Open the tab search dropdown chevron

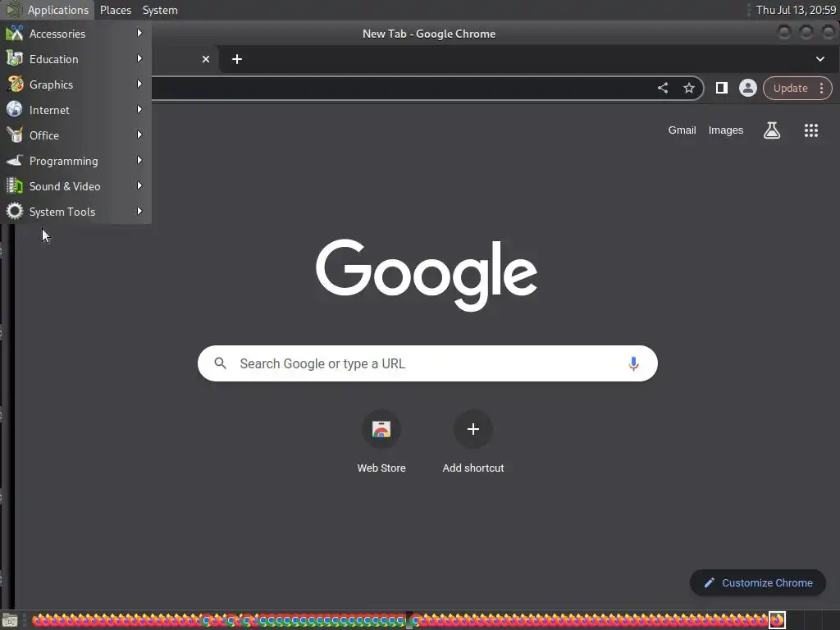tap(820, 59)
